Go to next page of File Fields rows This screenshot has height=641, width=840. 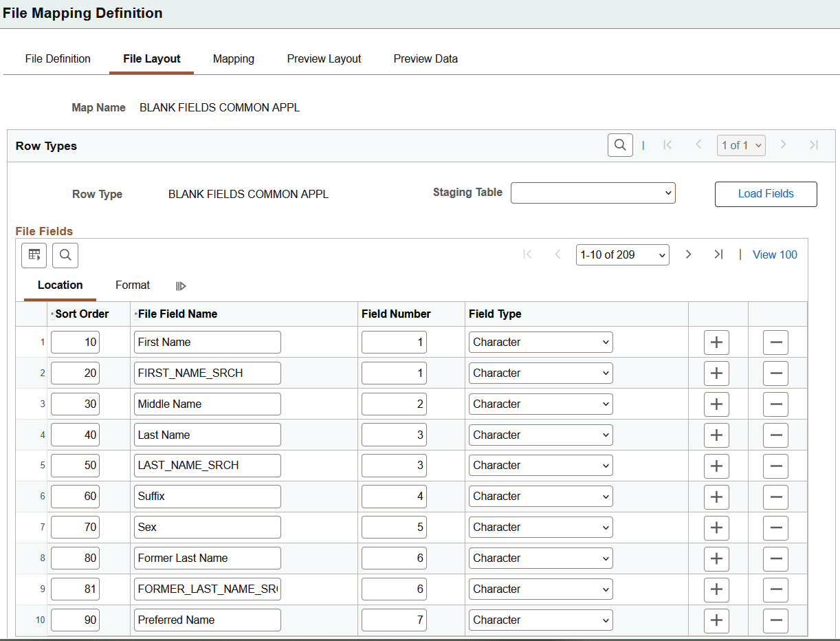point(688,254)
